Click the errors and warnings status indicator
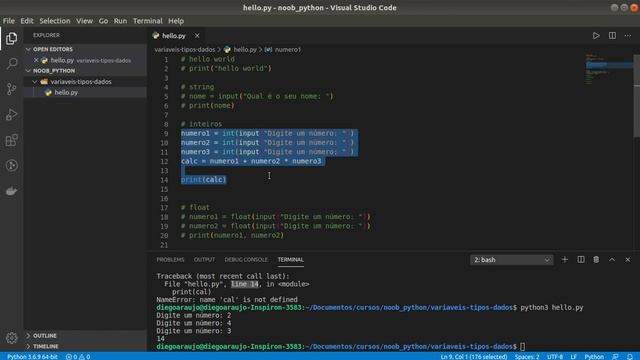640x360 pixels. point(78,357)
